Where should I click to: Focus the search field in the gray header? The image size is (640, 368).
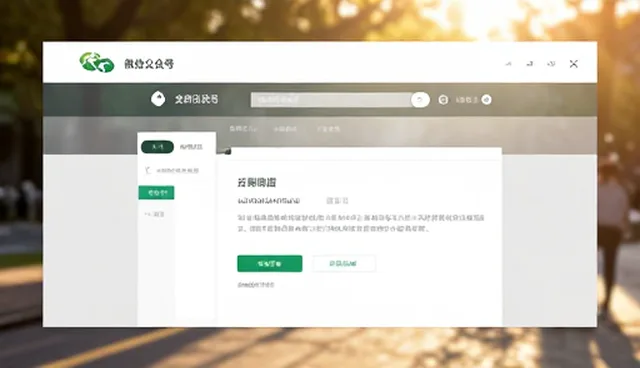click(331, 100)
